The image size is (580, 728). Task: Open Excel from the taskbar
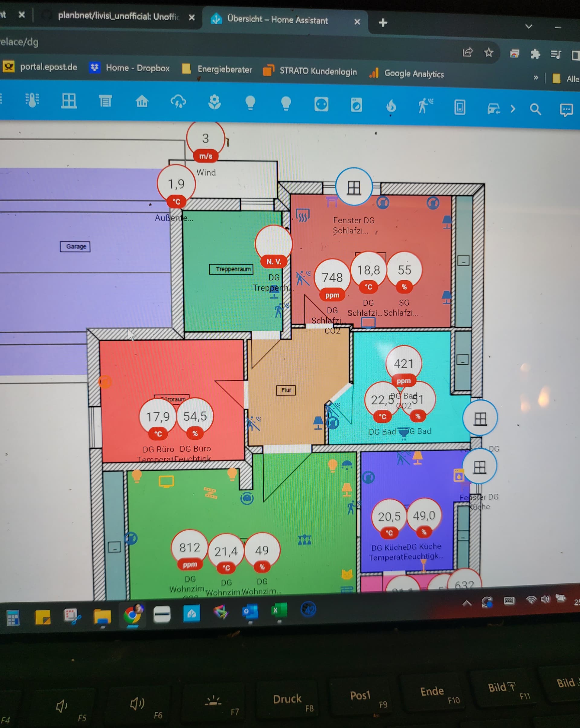pos(279,610)
